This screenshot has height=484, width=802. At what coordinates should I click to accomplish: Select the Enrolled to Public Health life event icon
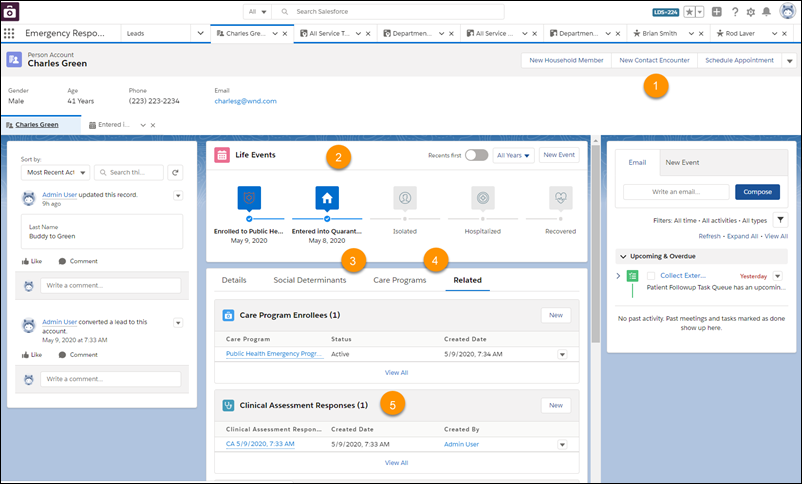point(249,198)
